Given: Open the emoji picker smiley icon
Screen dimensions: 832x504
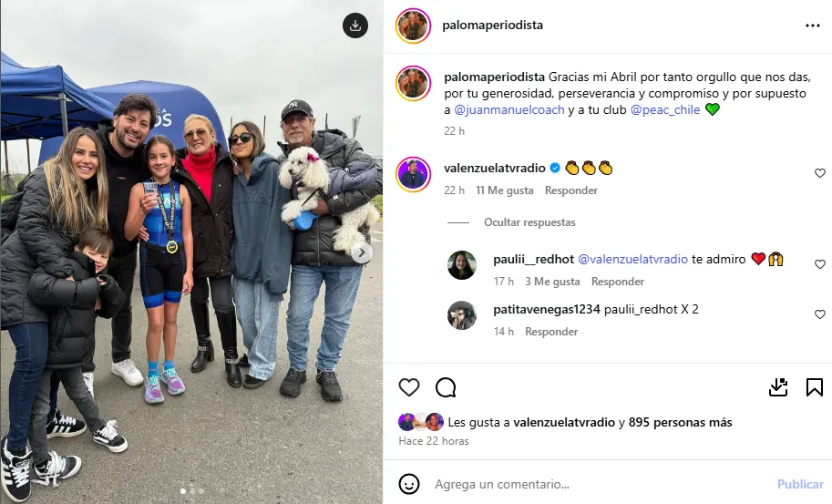Looking at the screenshot, I should 409,484.
